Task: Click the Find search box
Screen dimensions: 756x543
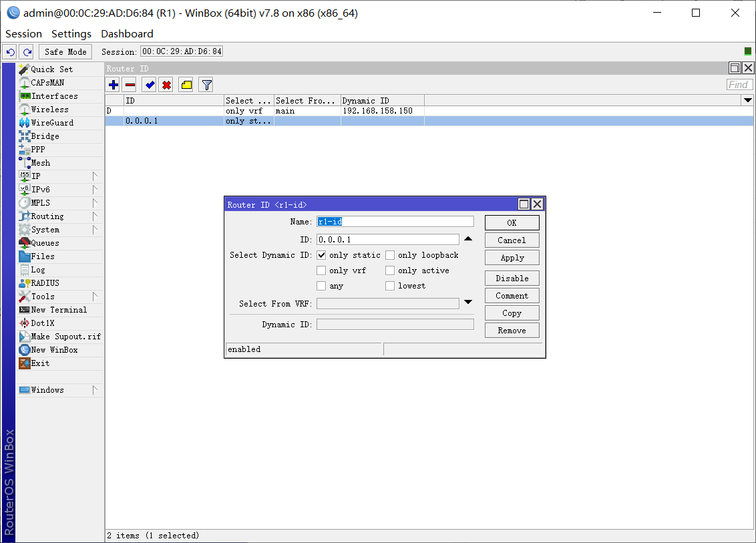Action: 739,85
